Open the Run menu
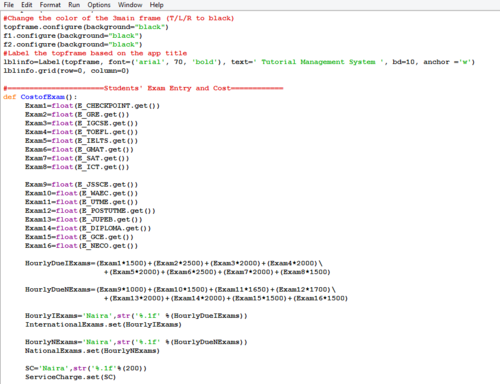Viewport: 500px width, 384px height. 74,5
